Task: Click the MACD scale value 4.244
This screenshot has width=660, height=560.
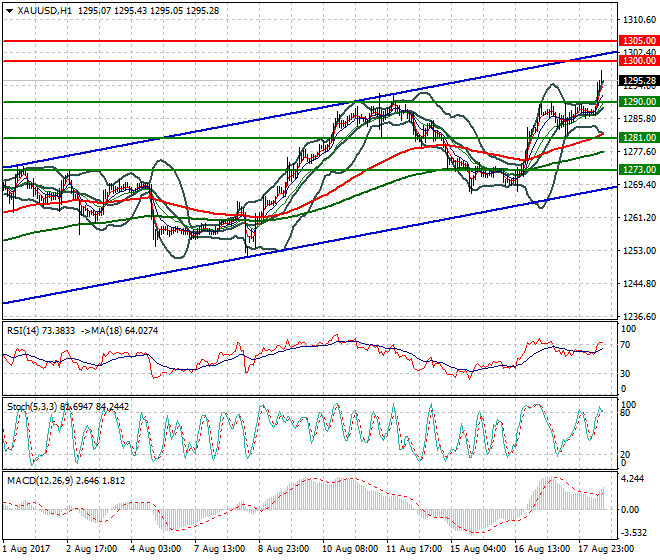Action: click(633, 480)
